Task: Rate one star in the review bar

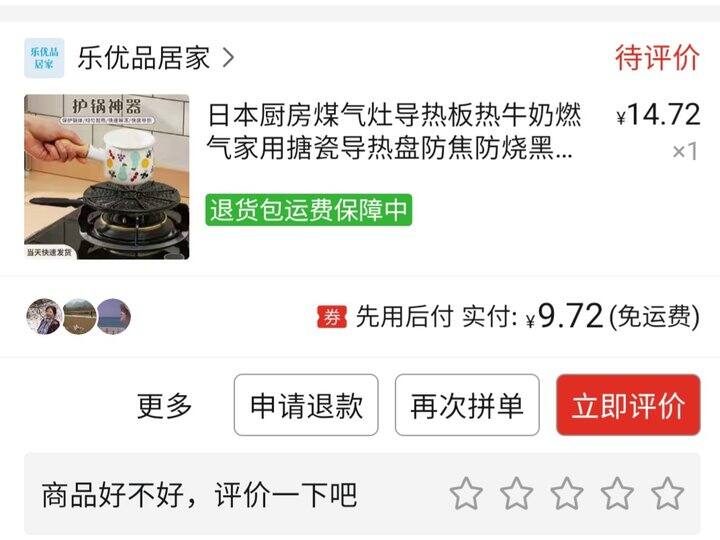Action: point(466,494)
